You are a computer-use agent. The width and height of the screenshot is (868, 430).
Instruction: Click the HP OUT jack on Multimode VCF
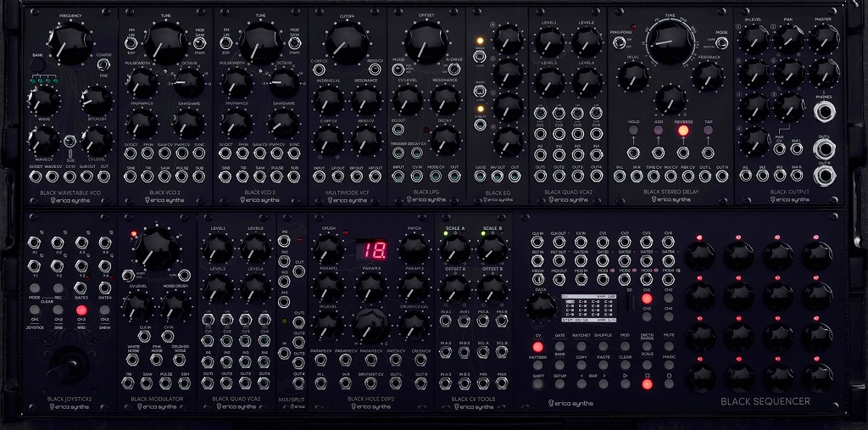click(x=375, y=176)
